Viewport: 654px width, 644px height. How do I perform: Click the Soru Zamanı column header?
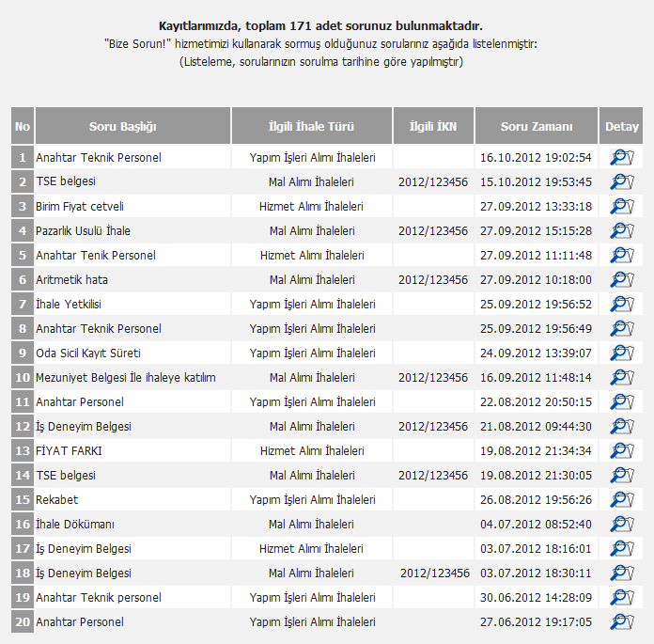pos(537,126)
